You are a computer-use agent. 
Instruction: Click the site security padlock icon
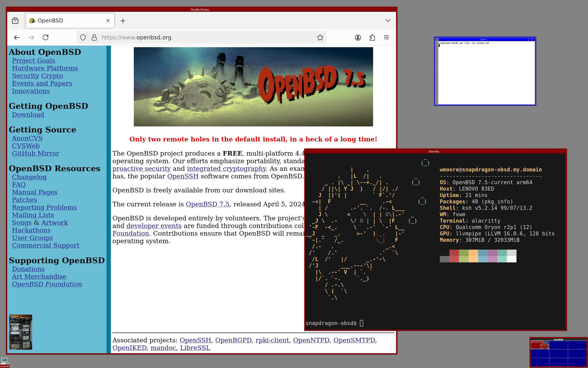(x=94, y=38)
